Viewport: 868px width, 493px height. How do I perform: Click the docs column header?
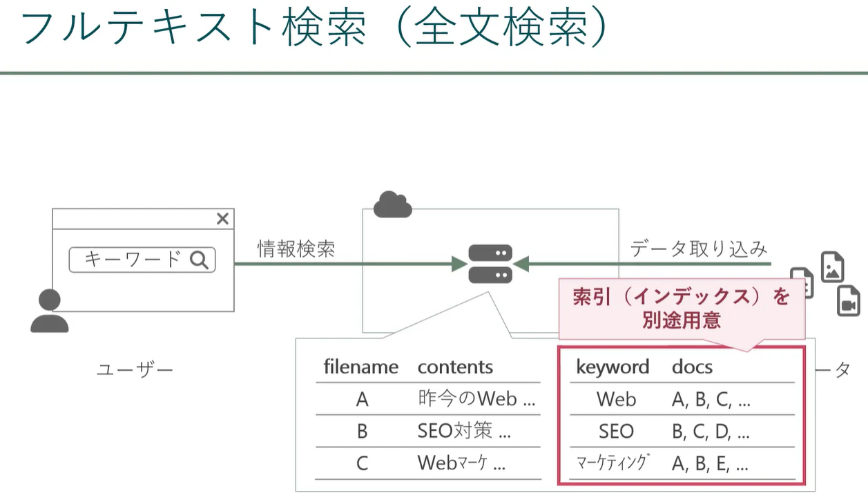[x=692, y=367]
